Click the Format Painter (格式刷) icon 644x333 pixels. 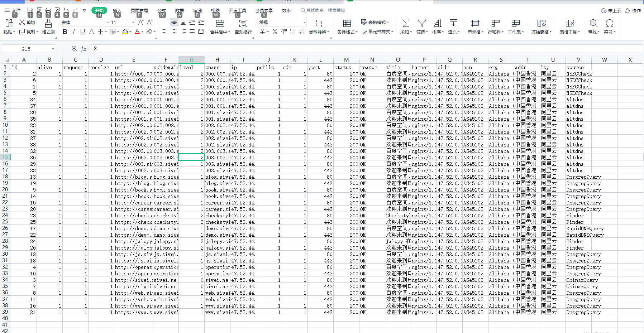[x=48, y=24]
